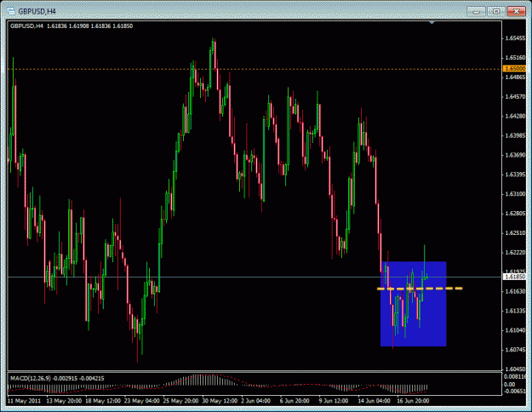The image size is (532, 412).
Task: Click the 11 May 2011 date label
Action: [x=24, y=401]
